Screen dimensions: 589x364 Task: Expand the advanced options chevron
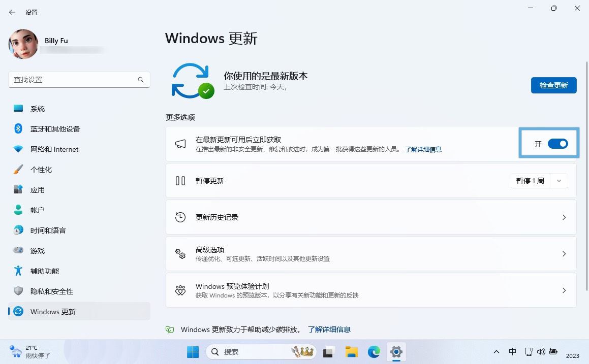(564, 254)
